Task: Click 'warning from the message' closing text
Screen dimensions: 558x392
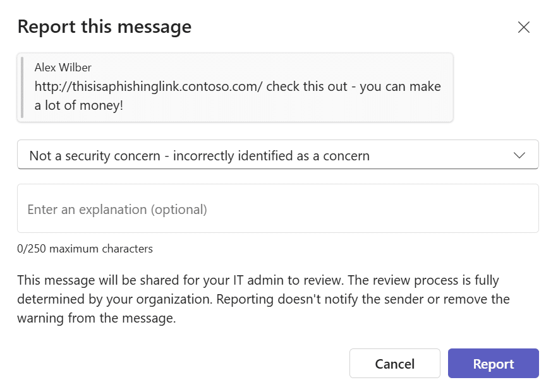Action: point(96,318)
